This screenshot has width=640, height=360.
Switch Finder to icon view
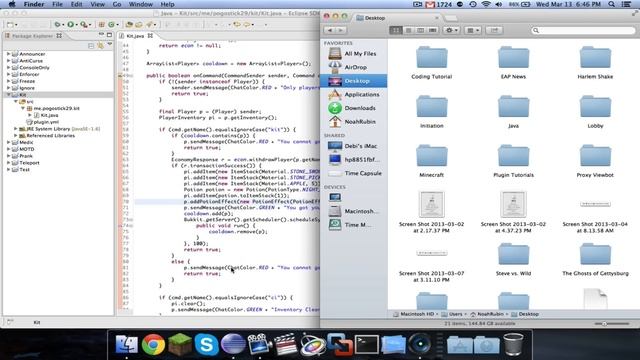click(396, 30)
